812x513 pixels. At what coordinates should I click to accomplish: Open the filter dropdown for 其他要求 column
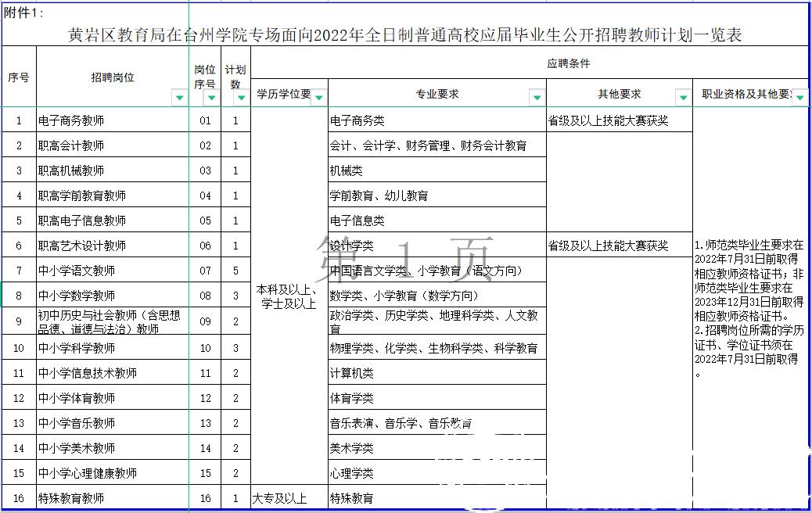pos(684,97)
